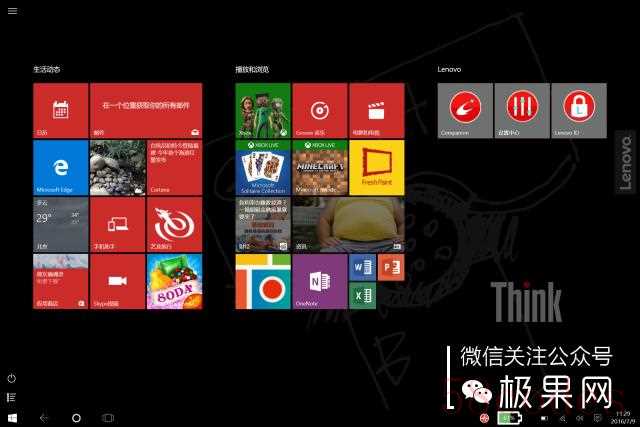Click the green battery gauge in tray
The image size is (640, 427).
tap(509, 418)
